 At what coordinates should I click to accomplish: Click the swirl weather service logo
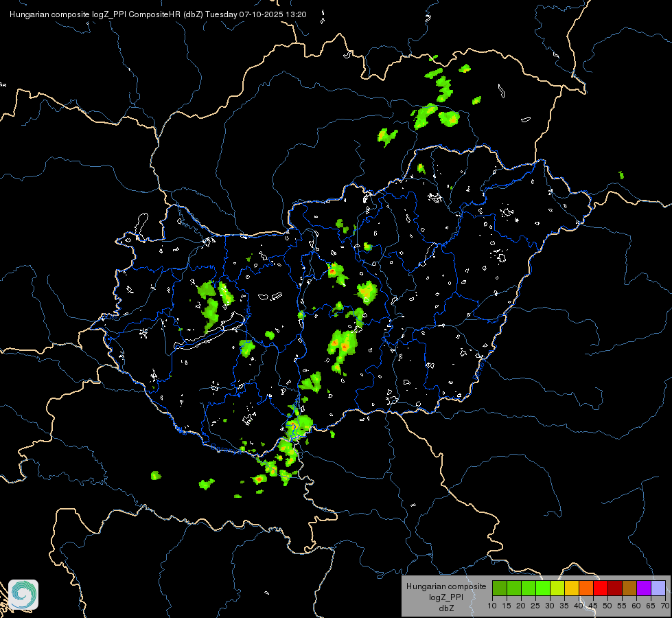point(23,595)
